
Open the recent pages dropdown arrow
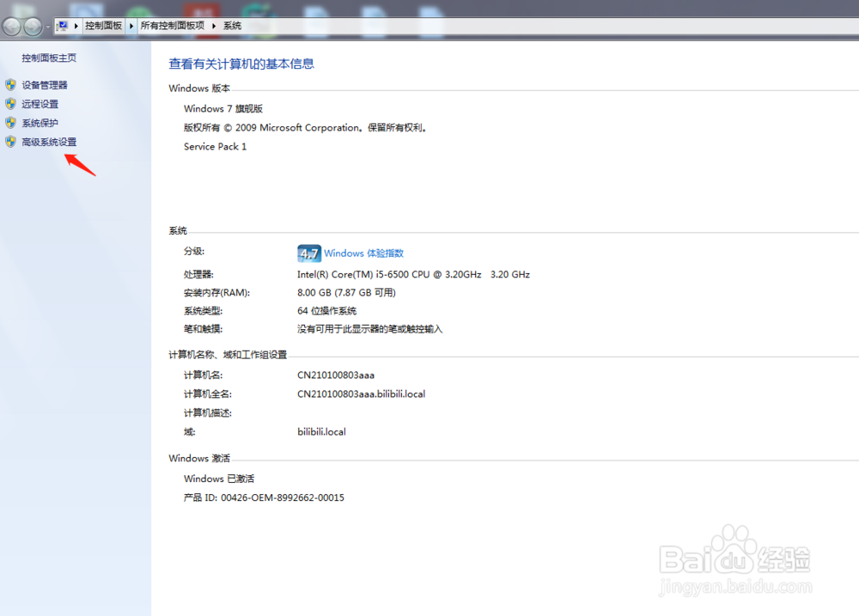point(48,27)
